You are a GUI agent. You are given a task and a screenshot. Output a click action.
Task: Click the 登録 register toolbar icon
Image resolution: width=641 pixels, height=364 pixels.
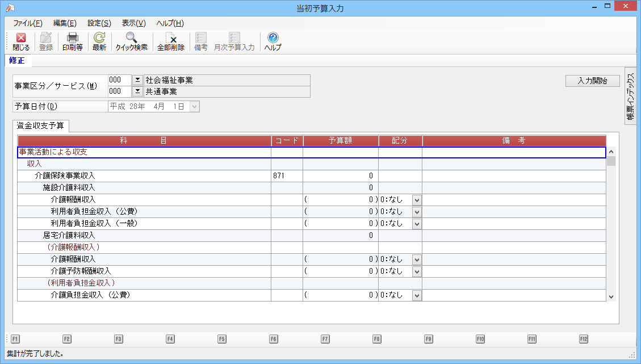(46, 42)
